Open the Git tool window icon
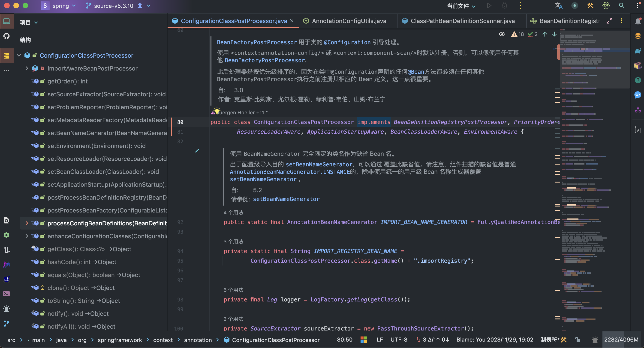The image size is (644, 348). point(6,324)
